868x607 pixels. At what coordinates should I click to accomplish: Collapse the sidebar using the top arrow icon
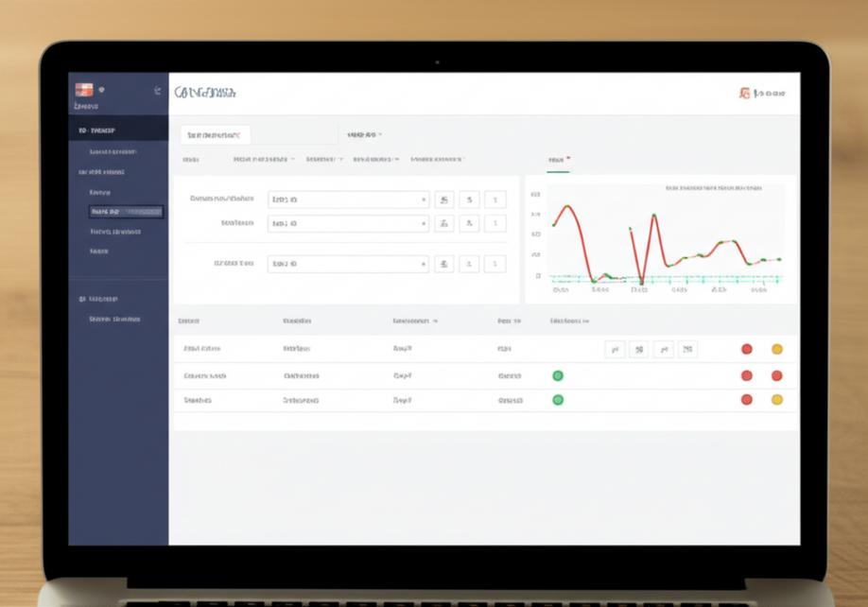157,91
